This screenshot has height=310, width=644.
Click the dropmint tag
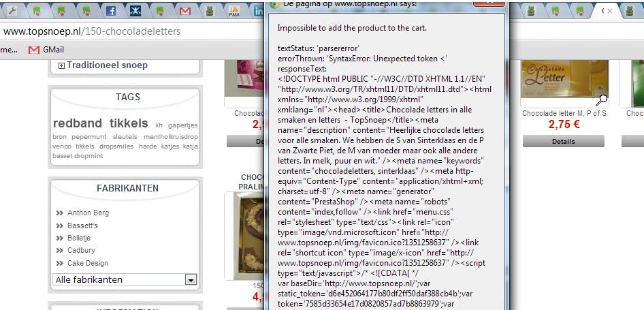coord(88,156)
